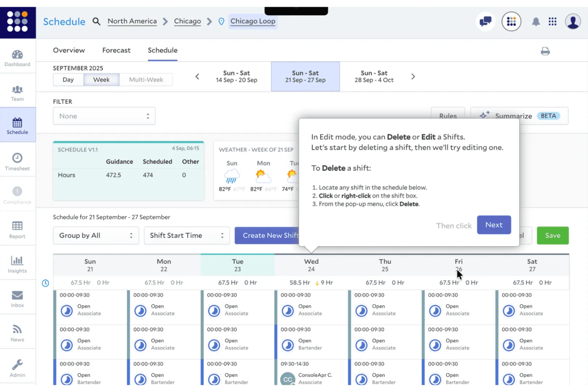588x392 pixels.
Task: Select week 28 Sep - 4 Oct
Action: (x=374, y=76)
